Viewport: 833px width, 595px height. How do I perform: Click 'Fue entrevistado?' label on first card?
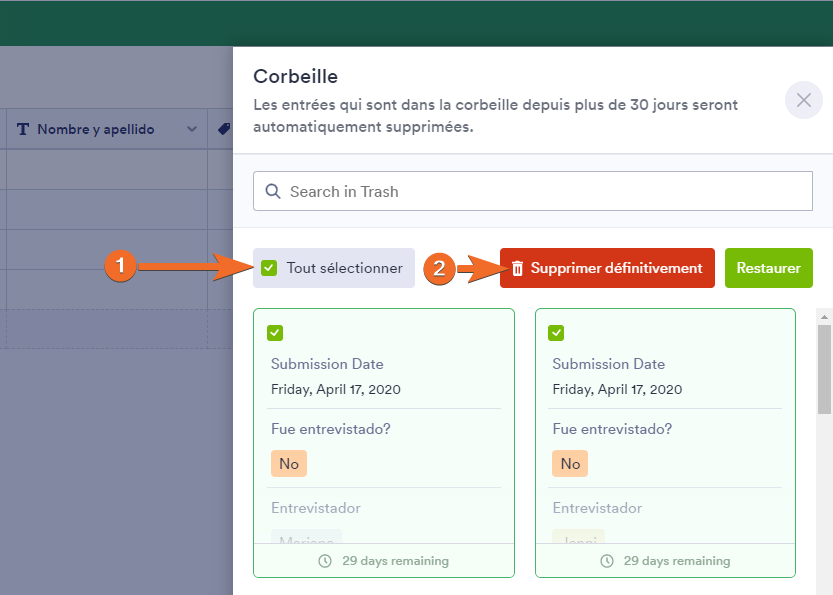(x=330, y=429)
